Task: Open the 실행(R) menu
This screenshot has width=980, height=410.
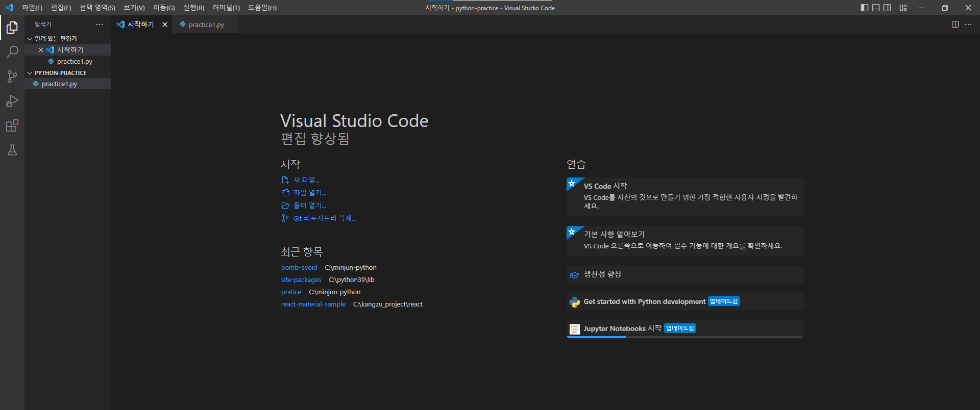Action: [194, 8]
